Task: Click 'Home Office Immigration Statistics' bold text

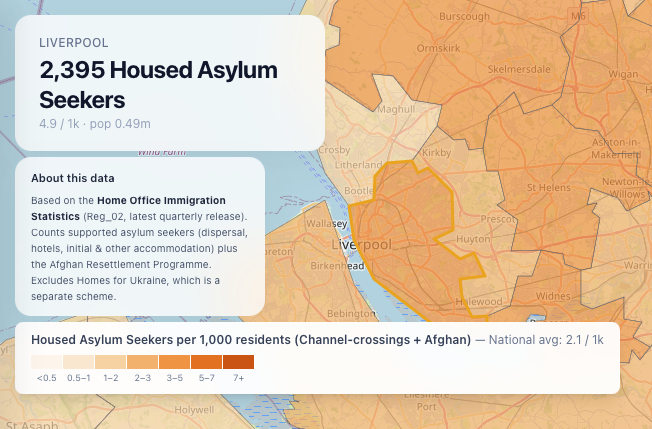Action: pos(128,208)
